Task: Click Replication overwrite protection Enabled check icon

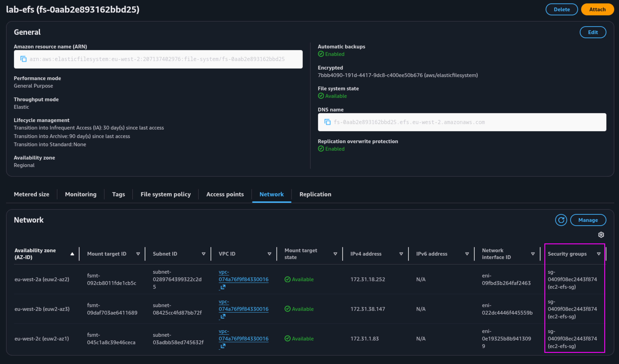Action: click(321, 149)
